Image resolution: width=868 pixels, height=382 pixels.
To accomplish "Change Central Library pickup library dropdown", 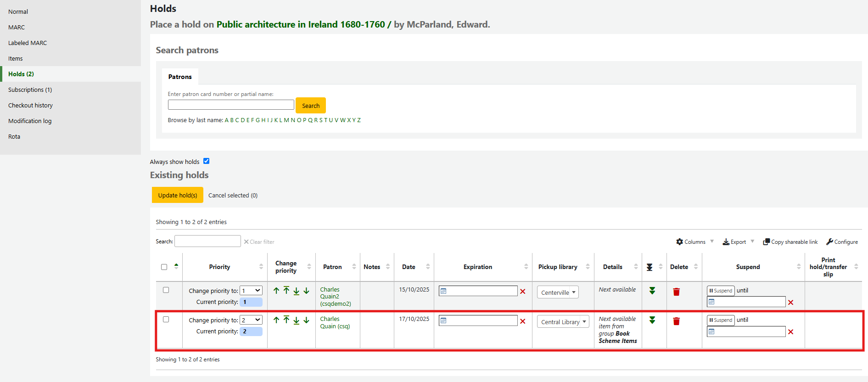I will click(563, 322).
